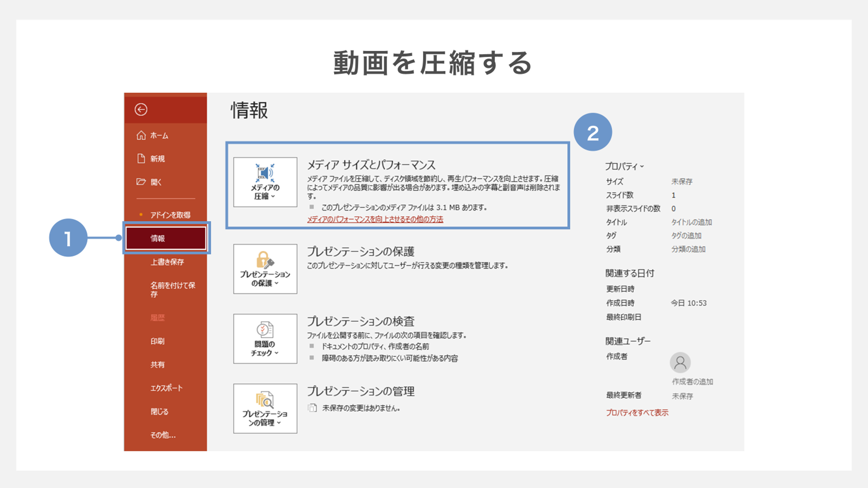The height and width of the screenshot is (488, 868).
Task: Click the 更新日時 label
Action: pos(620,289)
